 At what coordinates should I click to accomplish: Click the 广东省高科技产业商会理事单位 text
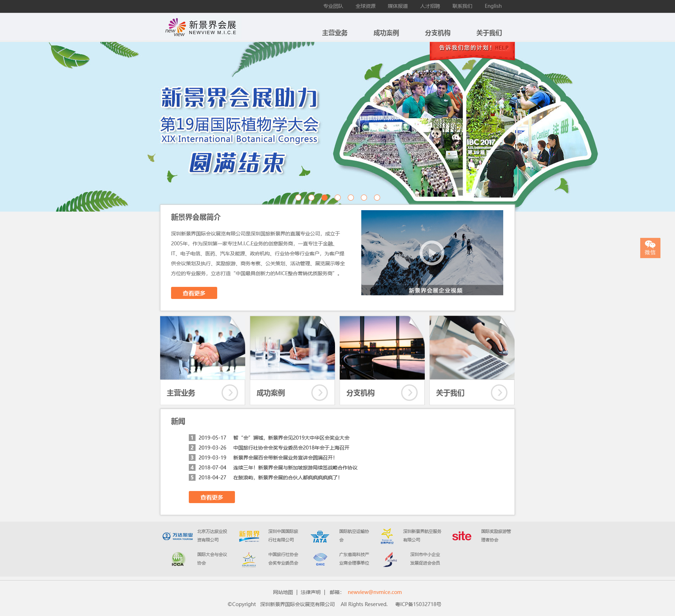(x=354, y=558)
